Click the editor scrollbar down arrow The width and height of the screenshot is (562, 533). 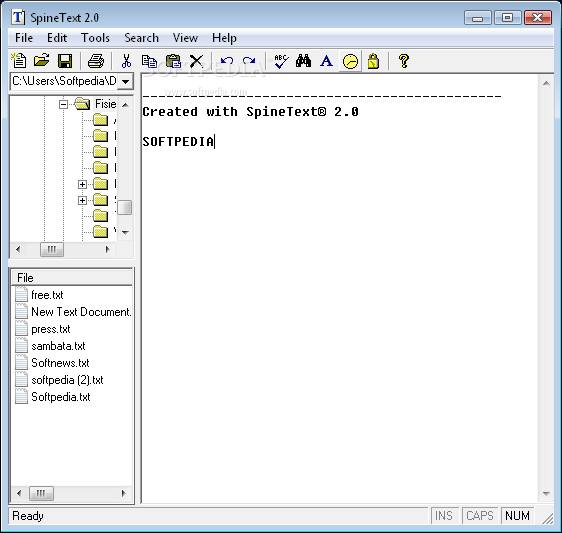(x=546, y=494)
